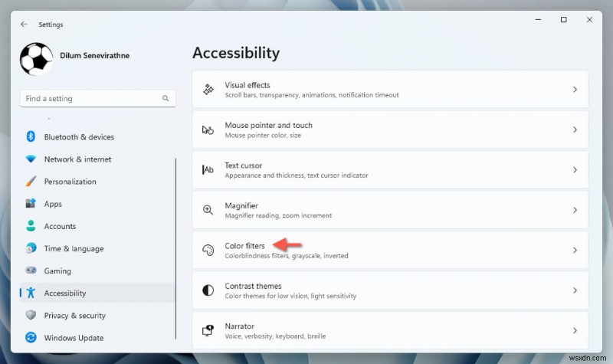Image resolution: width=613 pixels, height=364 pixels.
Task: Click the Contrast themes half-circle icon
Action: click(x=208, y=290)
